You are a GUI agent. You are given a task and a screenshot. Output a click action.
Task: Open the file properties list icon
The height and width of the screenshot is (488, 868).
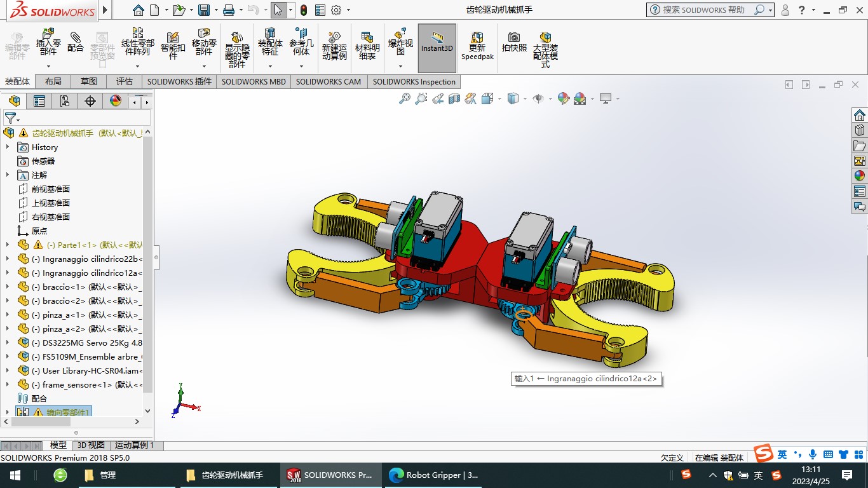(x=320, y=10)
